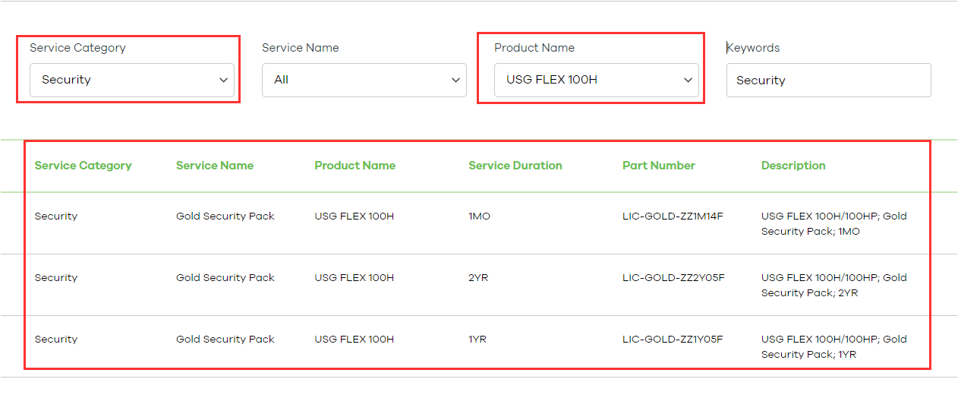Click the Service Name column header
The image size is (980, 395).
point(215,166)
